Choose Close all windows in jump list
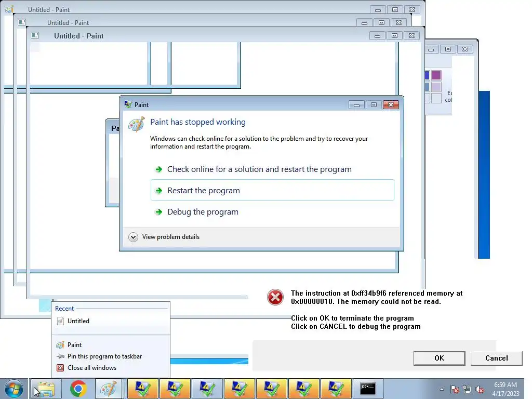532x399 pixels. pos(111,368)
